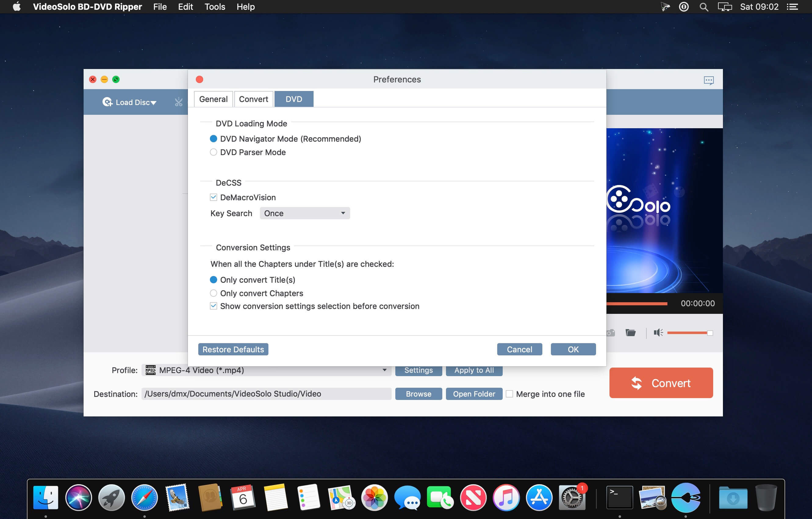Select DVD Navigator Mode radio button
The width and height of the screenshot is (812, 519).
(x=213, y=139)
